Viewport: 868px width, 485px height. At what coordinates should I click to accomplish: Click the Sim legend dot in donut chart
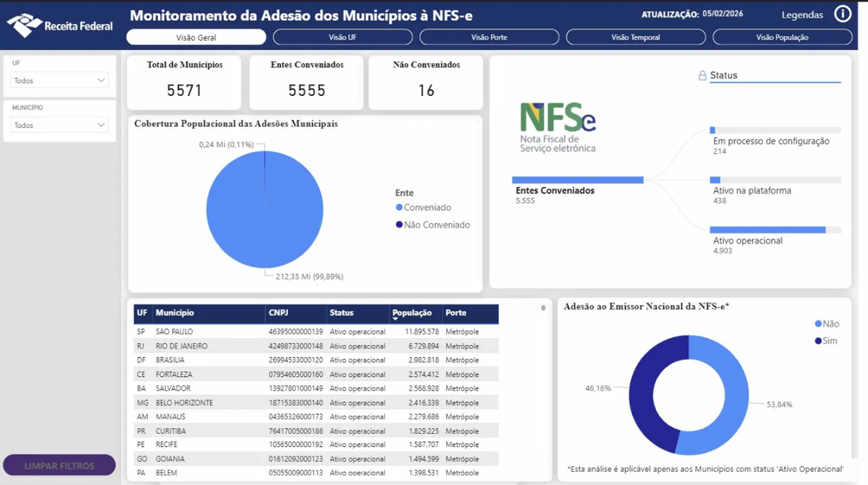[x=818, y=341]
